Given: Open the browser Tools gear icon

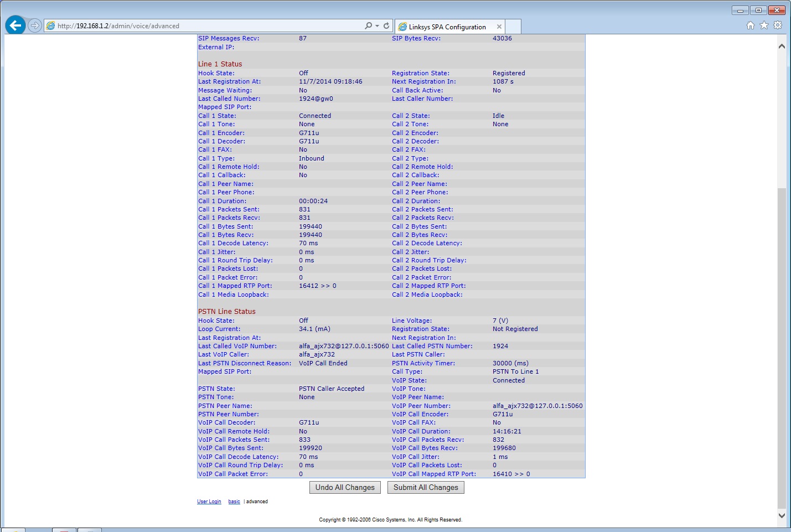Looking at the screenshot, I should pos(778,25).
